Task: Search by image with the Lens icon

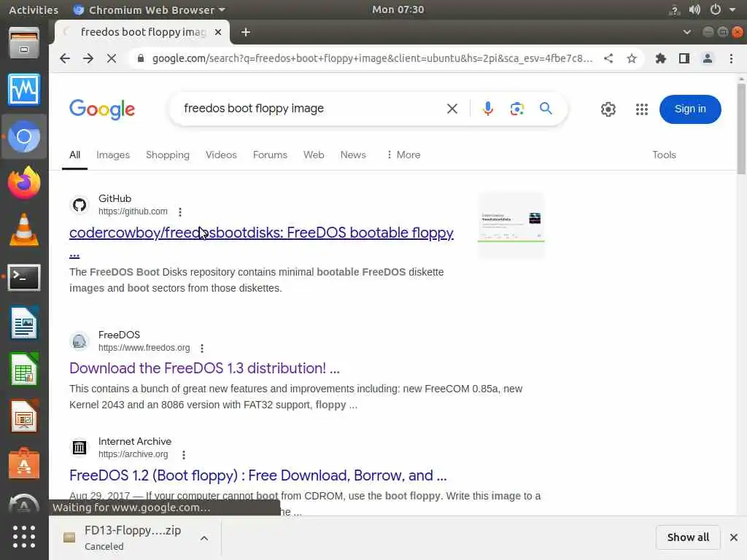Action: point(517,109)
